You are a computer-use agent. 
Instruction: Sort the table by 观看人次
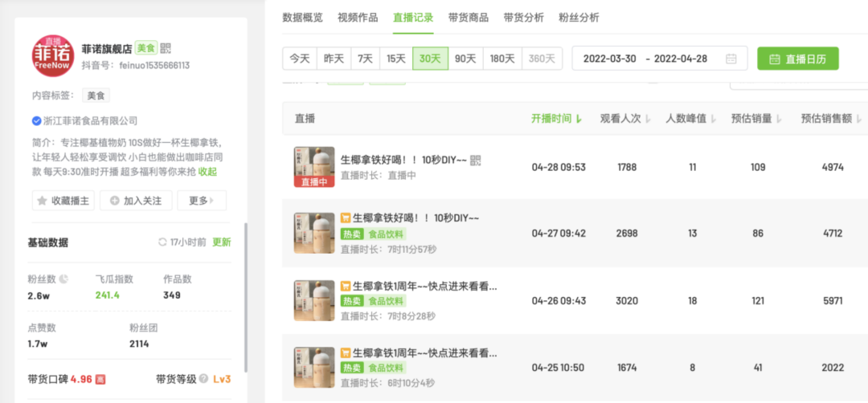(620, 119)
